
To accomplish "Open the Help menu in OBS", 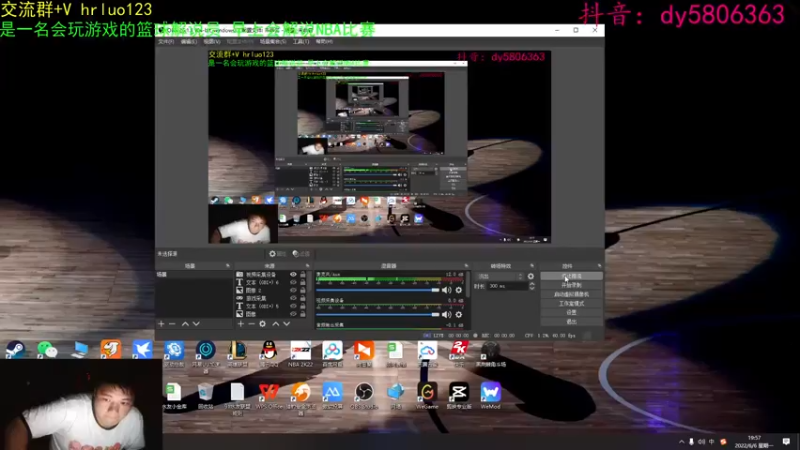I will (x=324, y=41).
